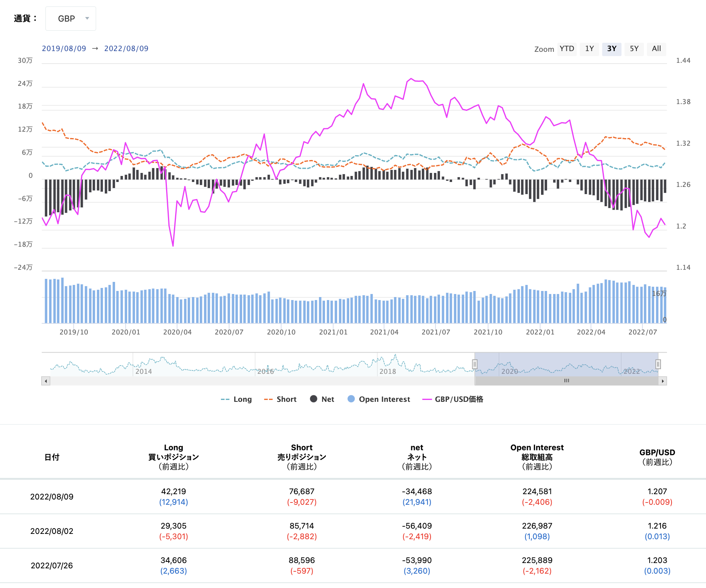
Task: Click the GBP/USD value 1.203
Action: pos(657,560)
